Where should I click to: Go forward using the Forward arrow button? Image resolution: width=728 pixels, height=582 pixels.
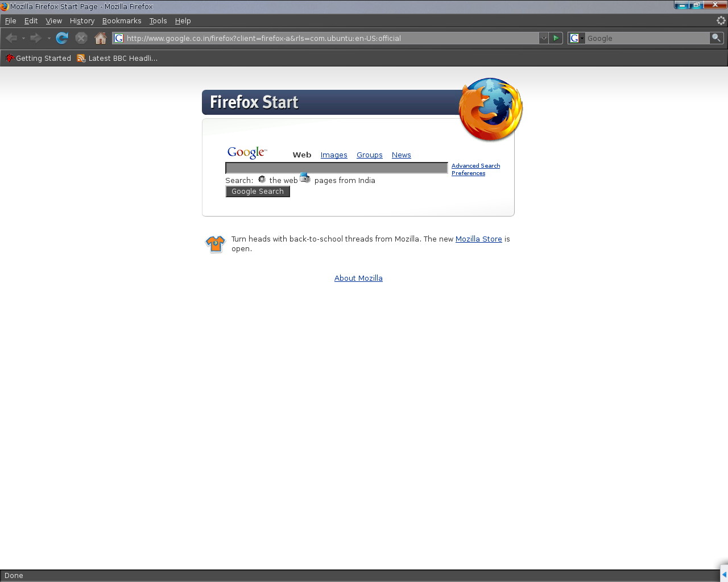tap(36, 38)
